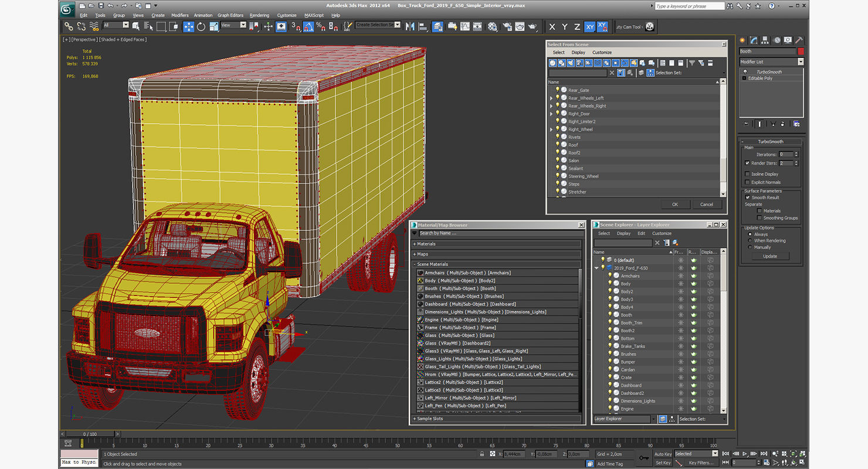Check Separate by Materials checkbox

click(x=759, y=210)
